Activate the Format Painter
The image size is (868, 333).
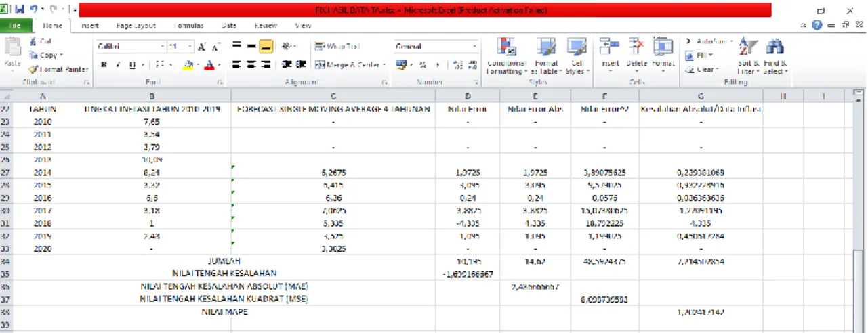pos(58,69)
